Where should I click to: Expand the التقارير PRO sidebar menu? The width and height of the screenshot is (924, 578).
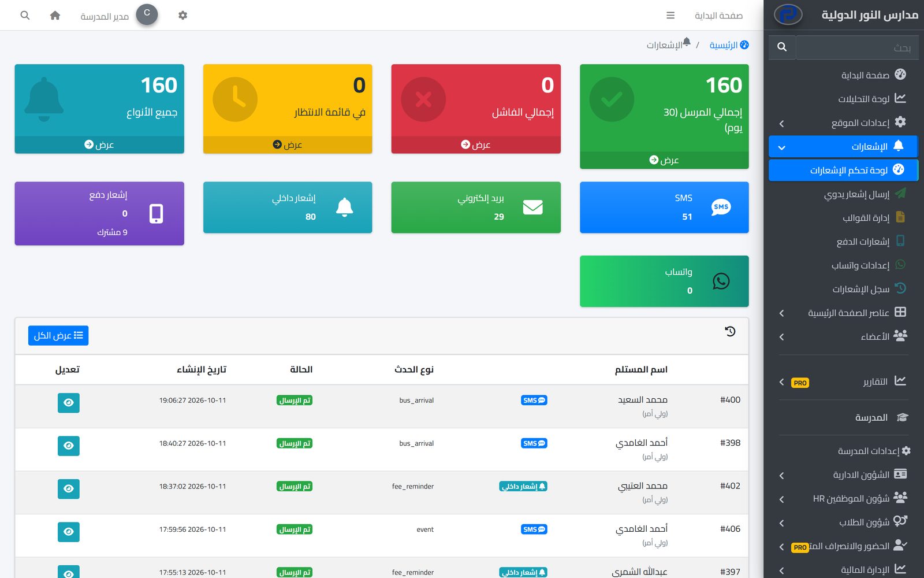point(843,381)
